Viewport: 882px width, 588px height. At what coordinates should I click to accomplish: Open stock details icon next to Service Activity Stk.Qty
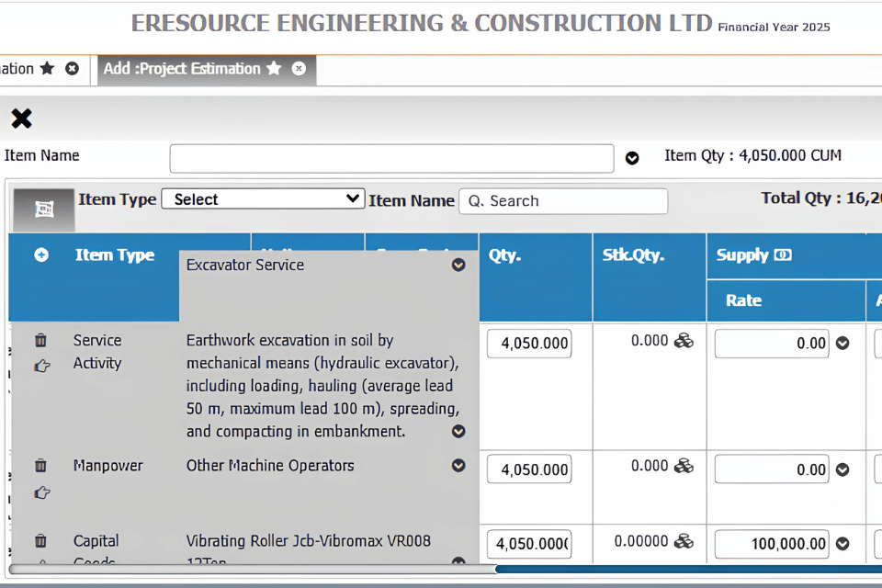click(684, 341)
